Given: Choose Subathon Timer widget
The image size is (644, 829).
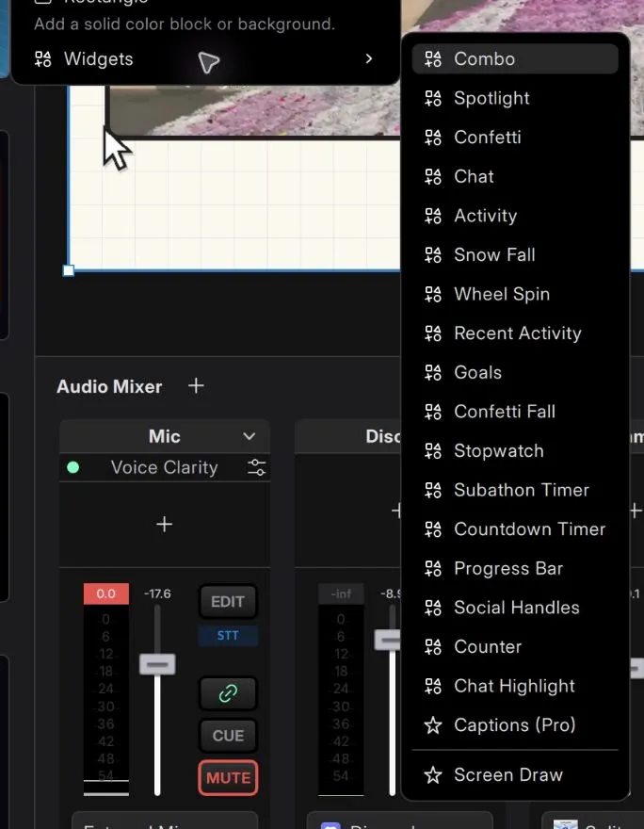Looking at the screenshot, I should pos(515,490).
